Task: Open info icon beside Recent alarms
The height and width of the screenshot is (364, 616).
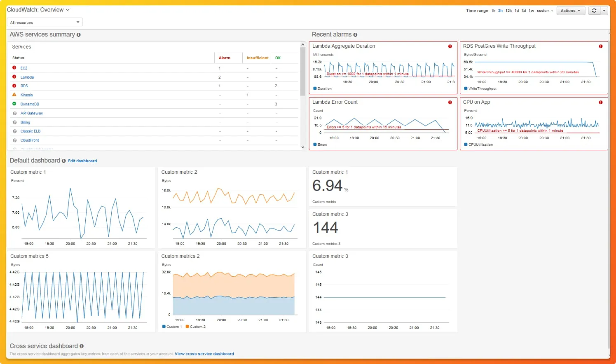Action: [x=355, y=35]
